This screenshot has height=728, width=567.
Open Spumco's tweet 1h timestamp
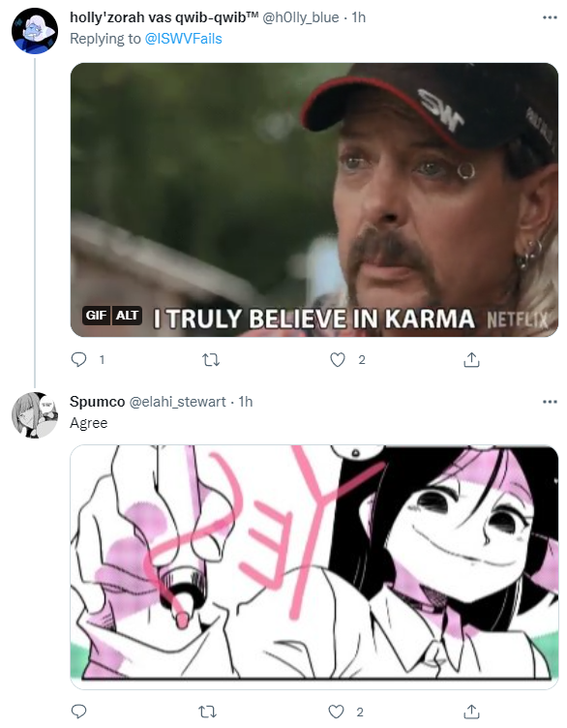(x=246, y=402)
